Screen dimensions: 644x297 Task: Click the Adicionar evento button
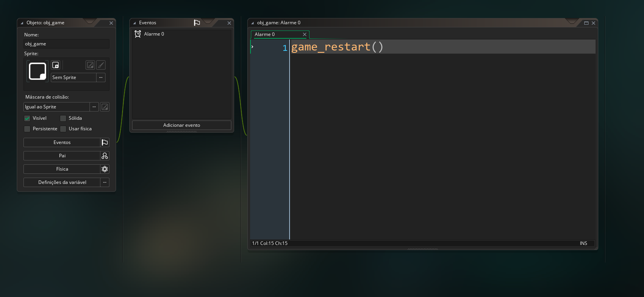click(182, 125)
